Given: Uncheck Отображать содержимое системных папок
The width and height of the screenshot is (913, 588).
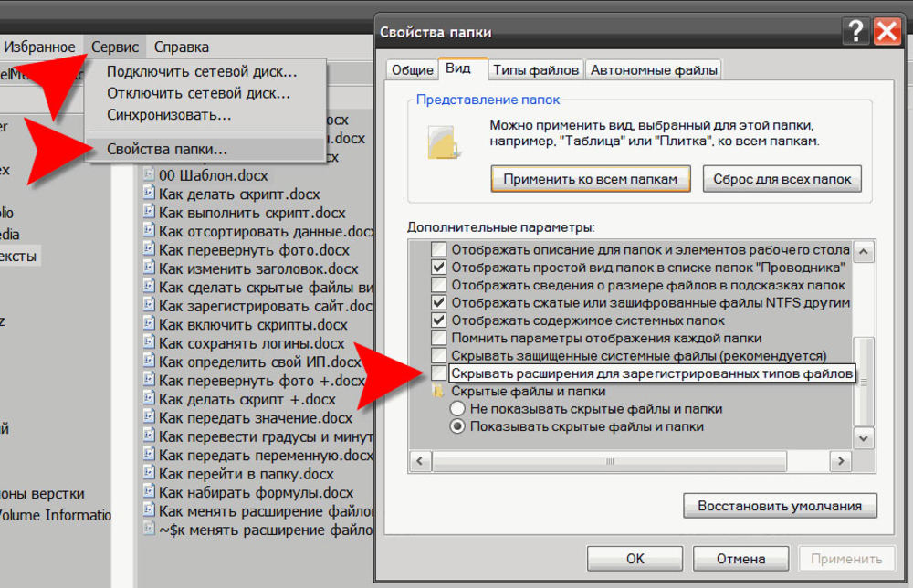Looking at the screenshot, I should [439, 320].
